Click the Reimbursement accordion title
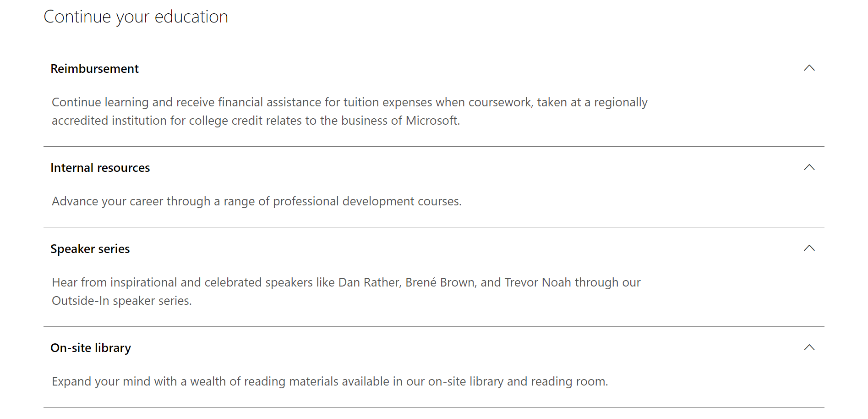Viewport: 868px width, 419px height. coord(94,69)
